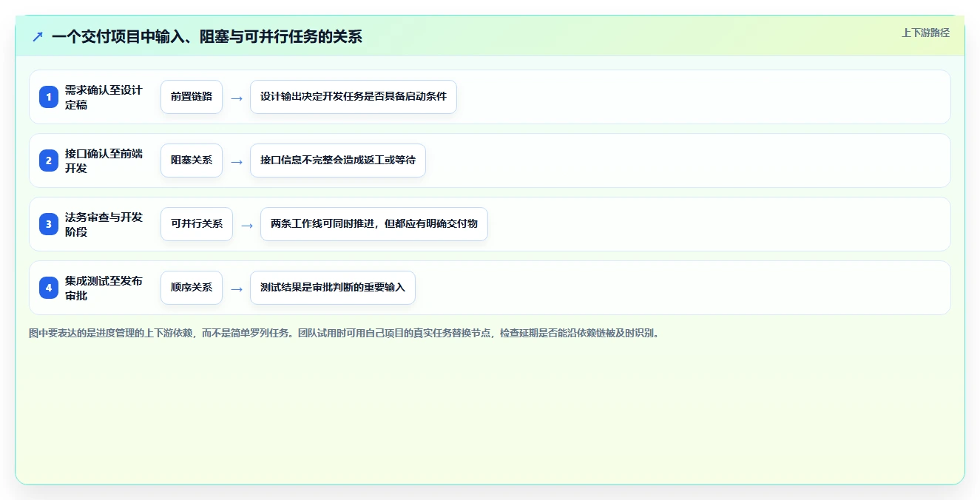Select the 可并行关系 tag
Image resolution: width=980 pixels, height=500 pixels.
pos(197,224)
